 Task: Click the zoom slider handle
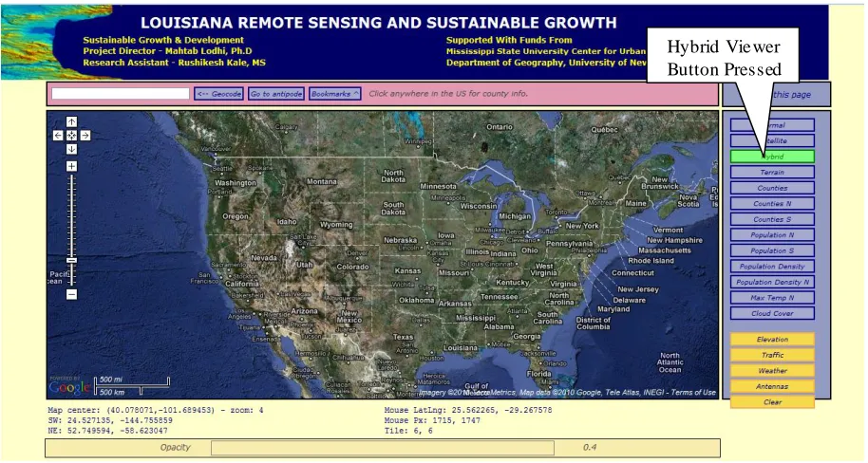(72, 260)
